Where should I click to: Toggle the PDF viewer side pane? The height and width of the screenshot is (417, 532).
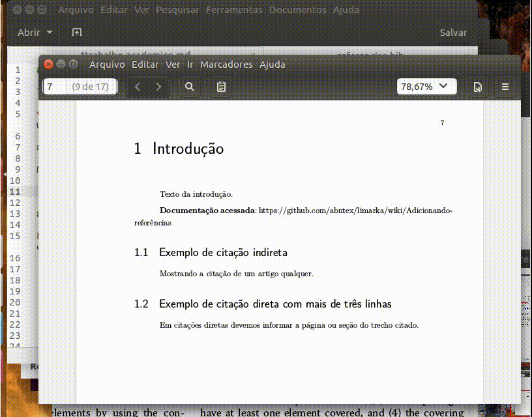(x=221, y=87)
